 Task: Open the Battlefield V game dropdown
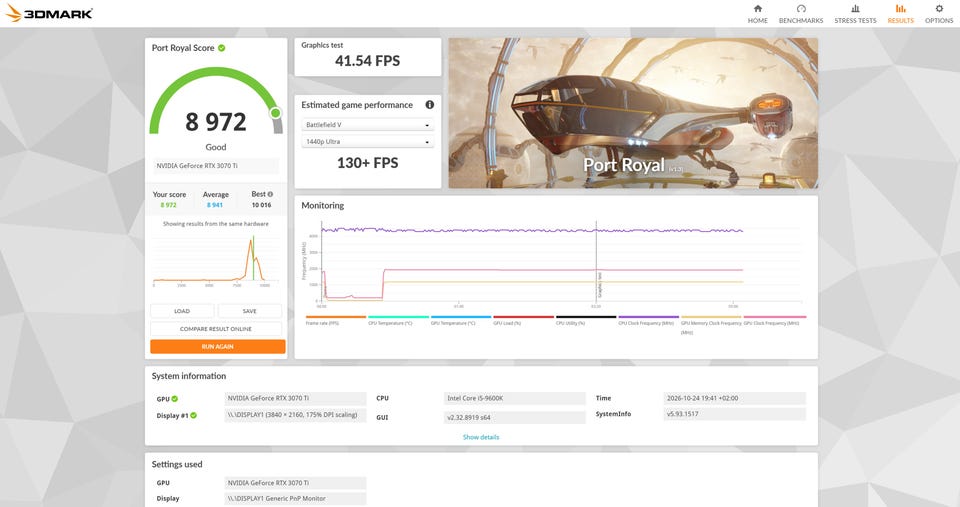click(367, 125)
